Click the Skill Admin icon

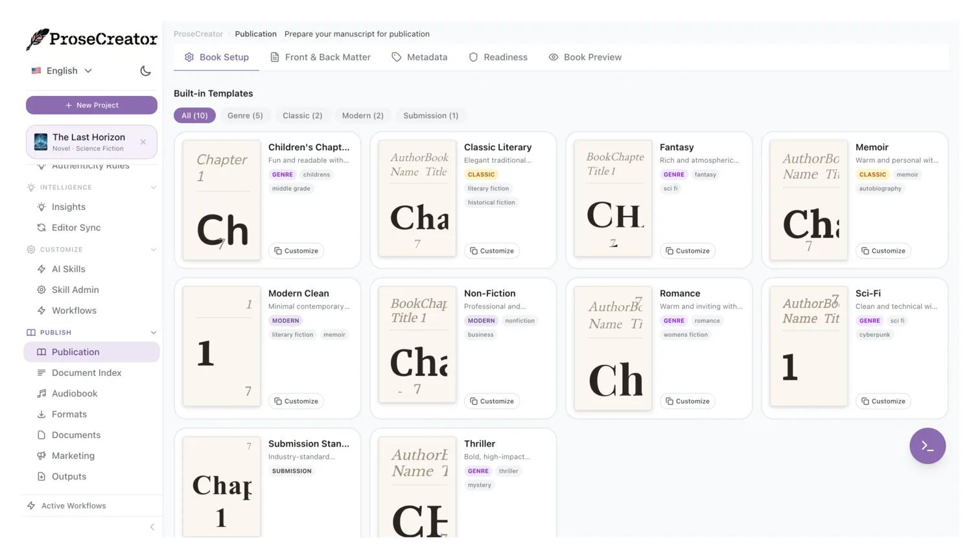(41, 290)
